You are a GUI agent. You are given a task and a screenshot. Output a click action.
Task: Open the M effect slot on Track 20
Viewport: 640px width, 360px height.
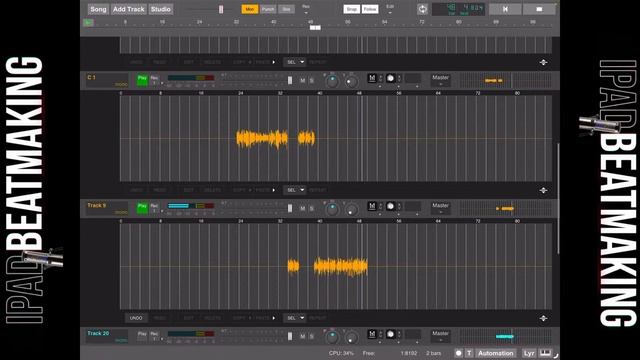[x=372, y=334]
